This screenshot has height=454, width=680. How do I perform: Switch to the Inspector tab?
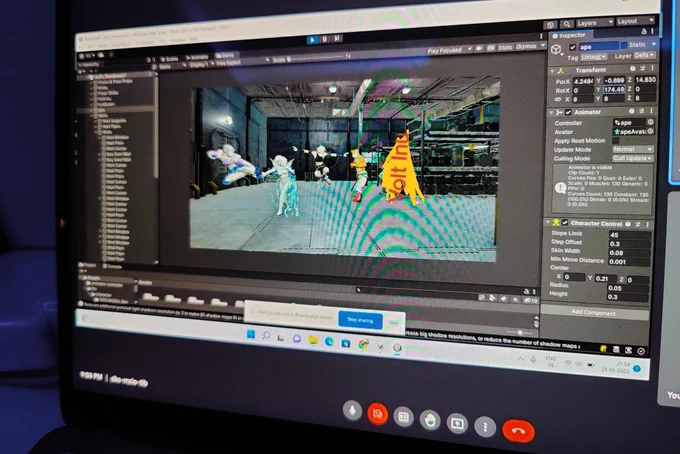point(570,36)
